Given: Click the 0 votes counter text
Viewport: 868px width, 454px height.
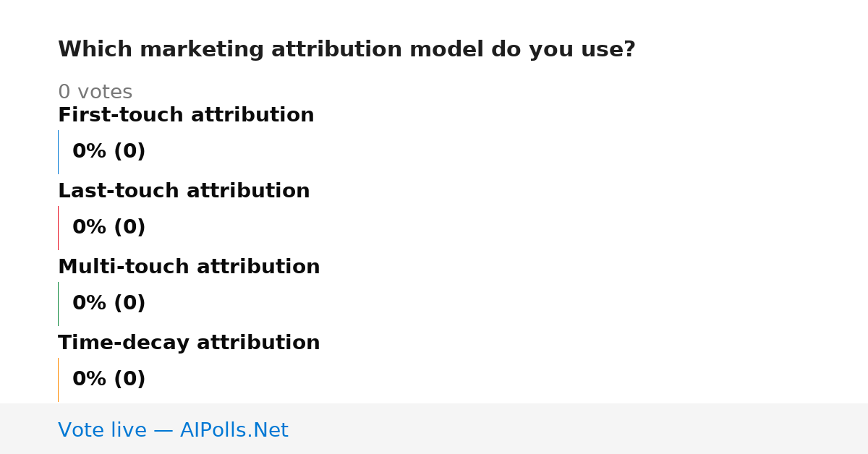Looking at the screenshot, I should click(95, 93).
